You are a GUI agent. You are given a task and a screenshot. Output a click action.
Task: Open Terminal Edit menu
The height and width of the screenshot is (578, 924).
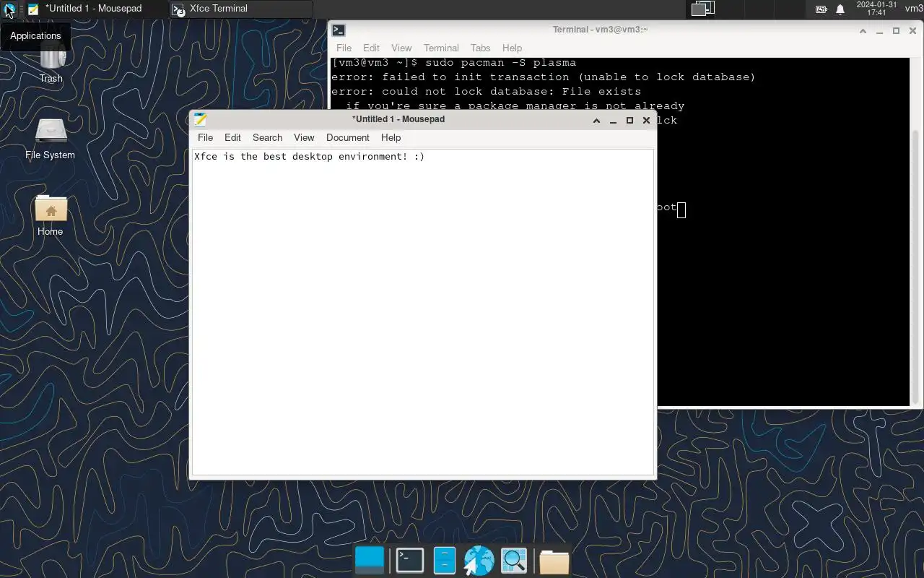click(371, 48)
